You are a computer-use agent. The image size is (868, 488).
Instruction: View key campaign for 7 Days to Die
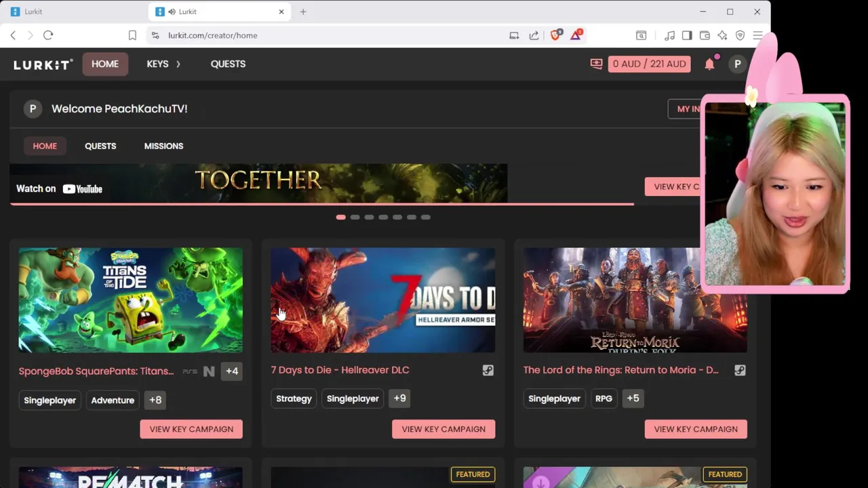click(x=443, y=429)
